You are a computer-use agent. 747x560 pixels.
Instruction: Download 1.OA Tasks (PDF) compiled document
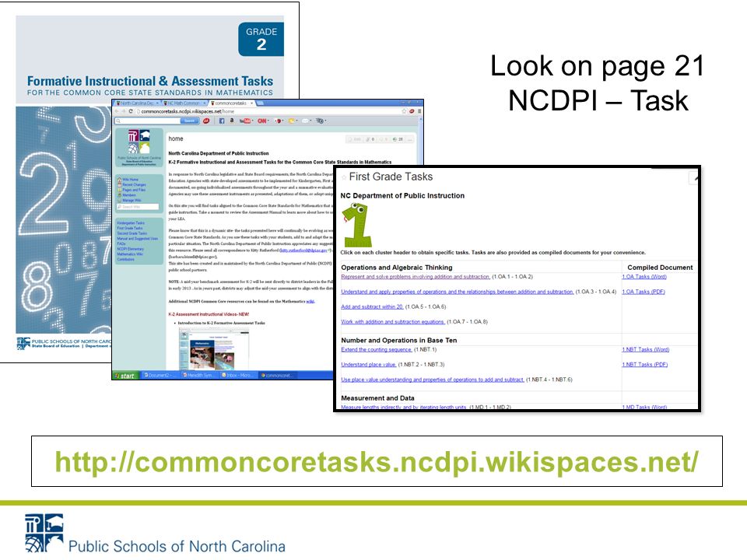tap(644, 292)
